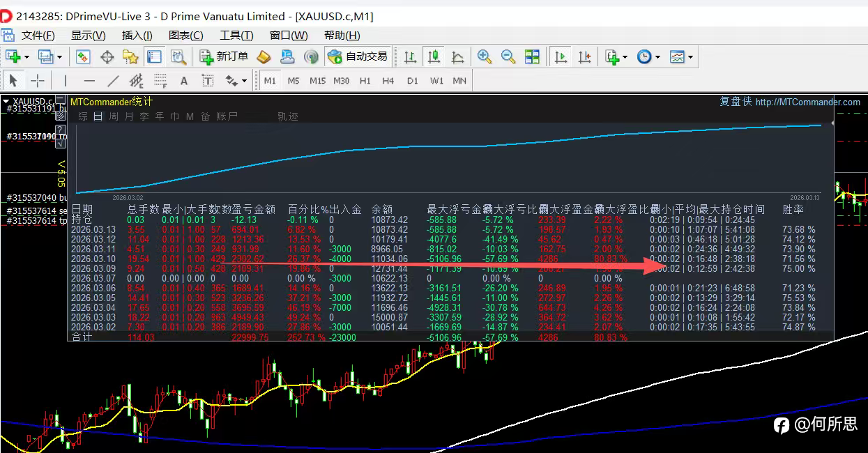Expand the arrows tool dropdown arrow

244,81
